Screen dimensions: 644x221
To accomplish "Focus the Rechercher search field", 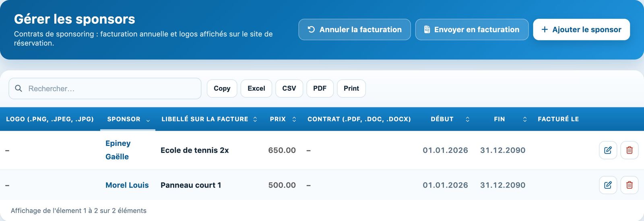I will point(105,88).
